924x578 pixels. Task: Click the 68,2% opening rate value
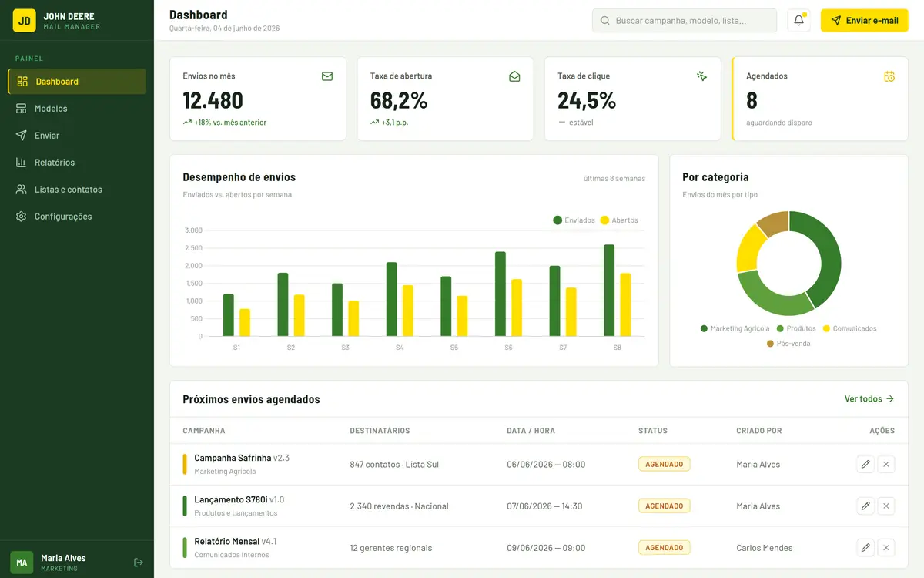pyautogui.click(x=399, y=100)
